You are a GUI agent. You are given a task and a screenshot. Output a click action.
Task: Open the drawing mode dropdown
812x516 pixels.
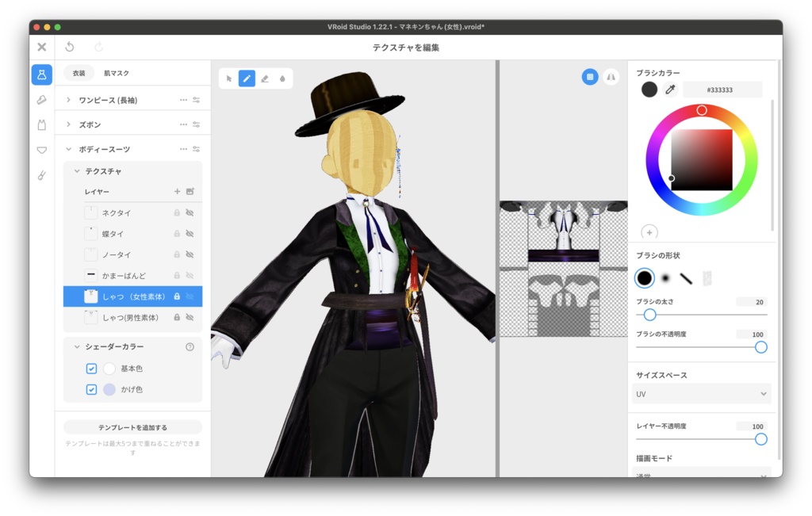point(701,473)
